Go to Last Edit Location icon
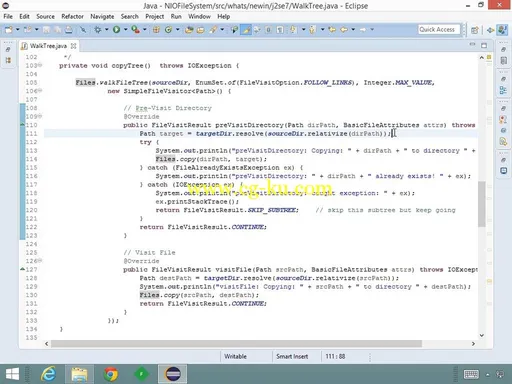 332,30
